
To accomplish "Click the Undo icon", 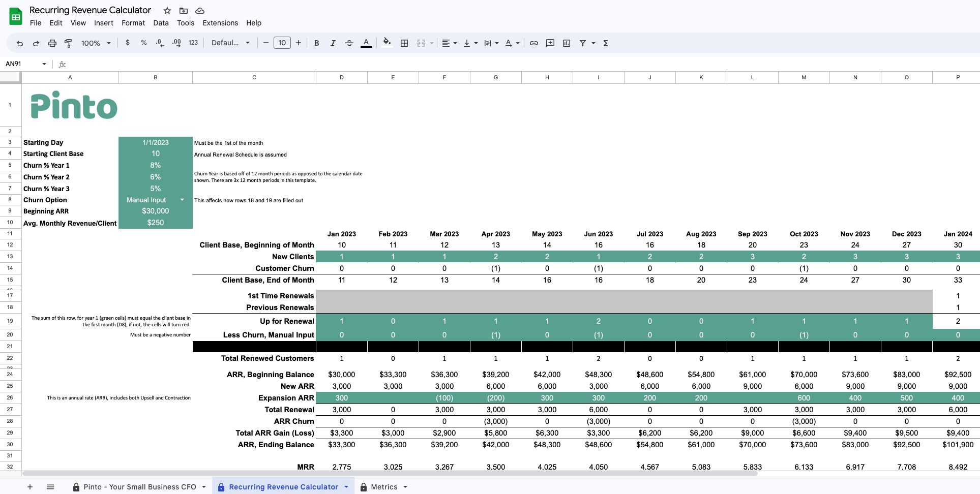I will pyautogui.click(x=20, y=43).
